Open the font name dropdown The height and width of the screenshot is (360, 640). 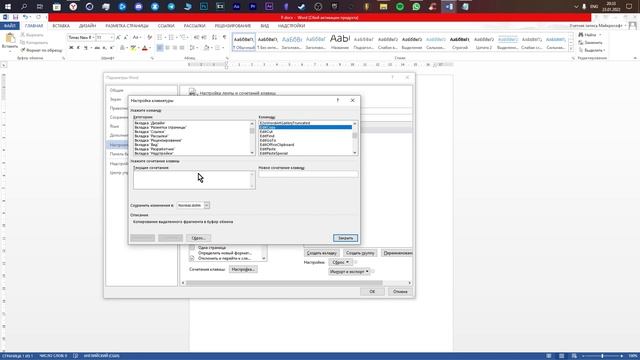tap(93, 38)
